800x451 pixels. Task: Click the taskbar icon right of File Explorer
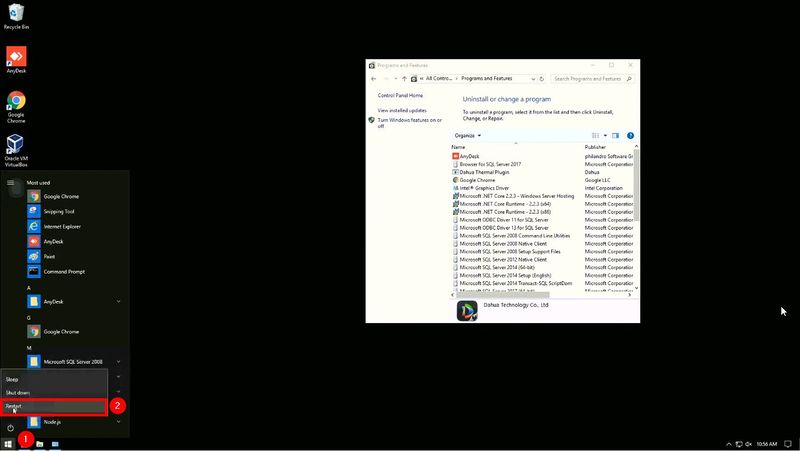55,444
